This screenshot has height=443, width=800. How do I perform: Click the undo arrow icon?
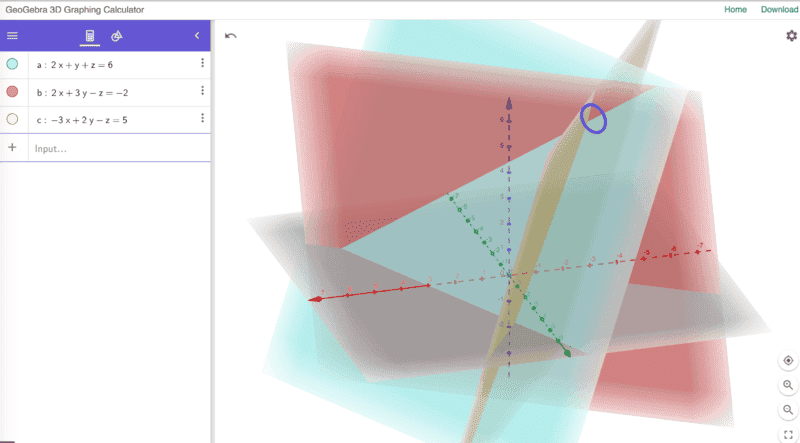[x=231, y=36]
